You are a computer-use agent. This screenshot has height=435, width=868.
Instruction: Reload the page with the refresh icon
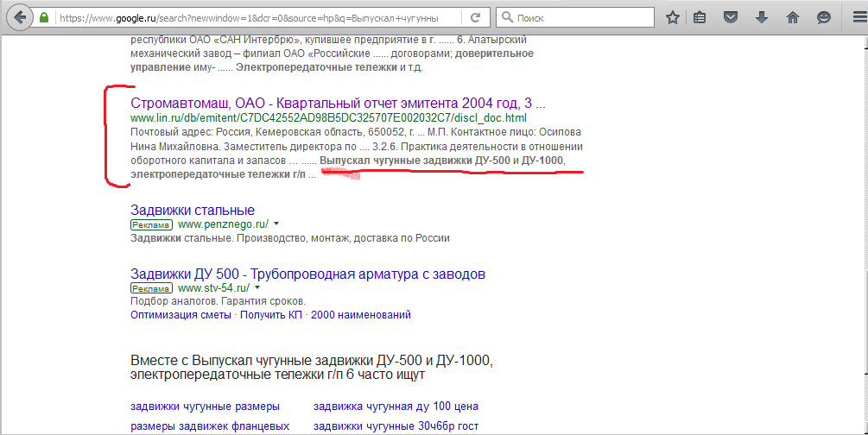pyautogui.click(x=475, y=18)
